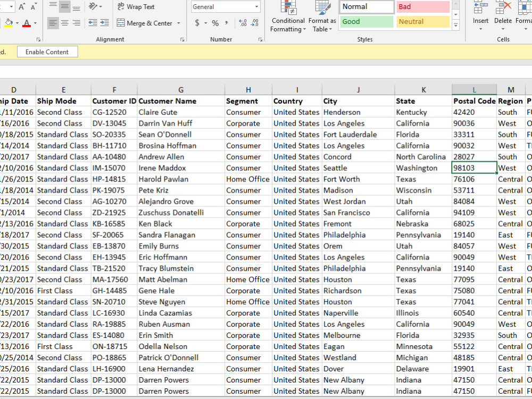Image resolution: width=532 pixels, height=399 pixels.
Task: Select the customer ID cell MA-17560
Action: click(114, 280)
